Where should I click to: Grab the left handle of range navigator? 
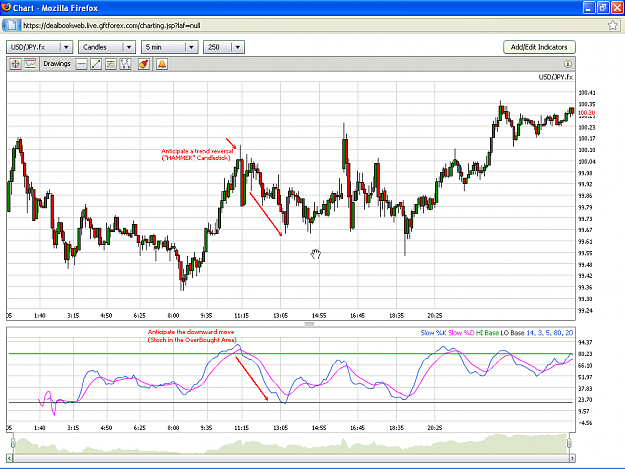point(13,443)
